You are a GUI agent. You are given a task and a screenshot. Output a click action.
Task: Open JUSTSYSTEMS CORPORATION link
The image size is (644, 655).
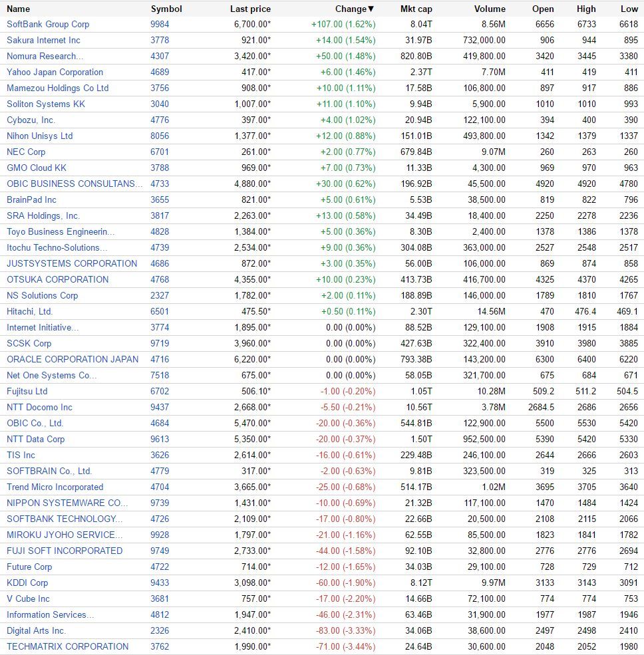(x=72, y=263)
